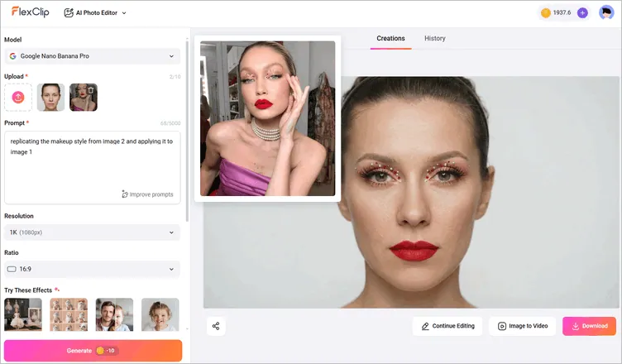
Task: Select the first uploaded face thumbnail
Action: tap(50, 97)
